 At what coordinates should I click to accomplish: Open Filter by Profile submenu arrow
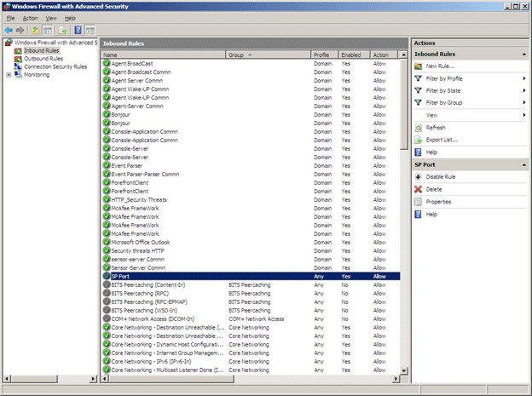tap(524, 78)
